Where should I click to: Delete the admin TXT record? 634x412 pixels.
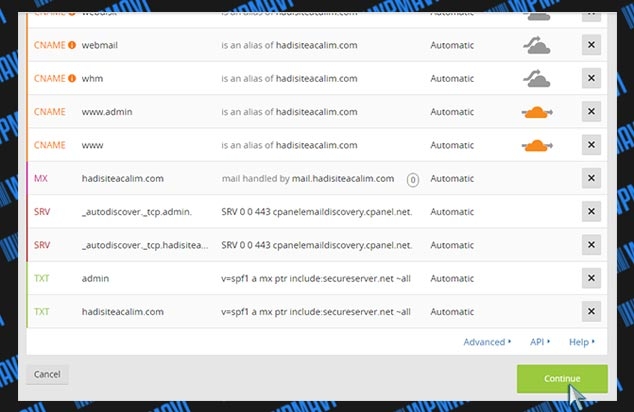591,278
